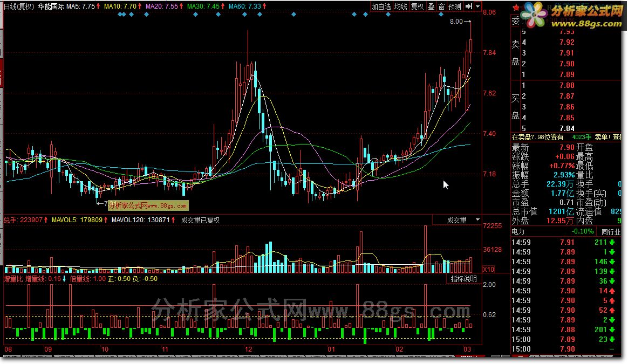Select the sell-1 price 7.89 in the order book
The image size is (628, 364).
click(x=567, y=74)
